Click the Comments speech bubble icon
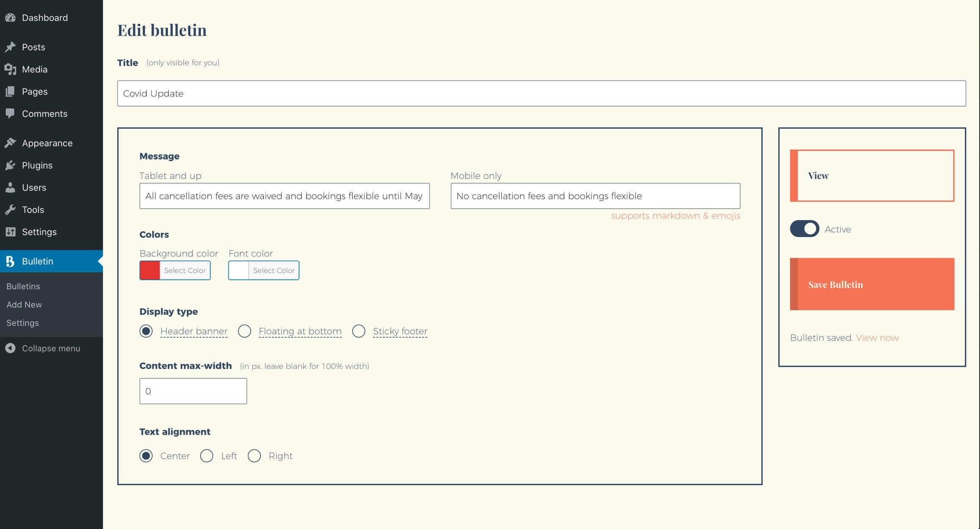Image resolution: width=980 pixels, height=529 pixels. point(11,113)
